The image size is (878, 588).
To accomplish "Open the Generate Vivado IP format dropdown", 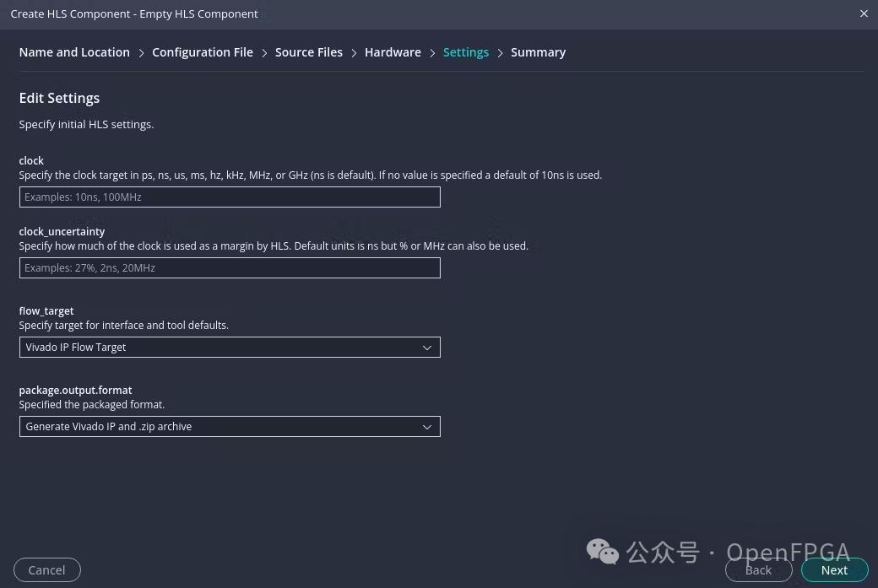I will coord(219,427).
